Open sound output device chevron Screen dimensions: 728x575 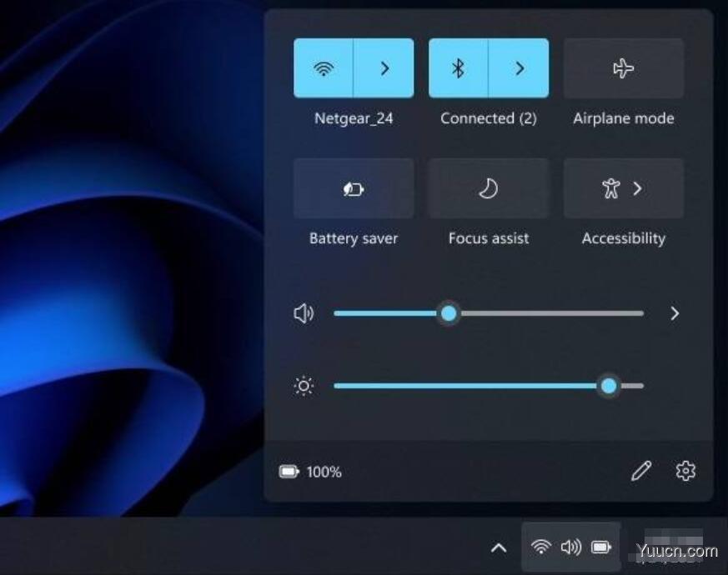pyautogui.click(x=675, y=313)
